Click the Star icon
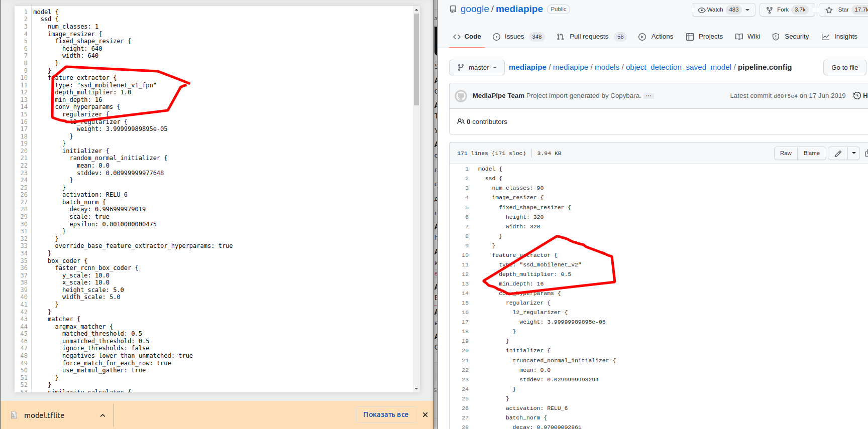Viewport: 868px width, 429px height. (x=829, y=10)
